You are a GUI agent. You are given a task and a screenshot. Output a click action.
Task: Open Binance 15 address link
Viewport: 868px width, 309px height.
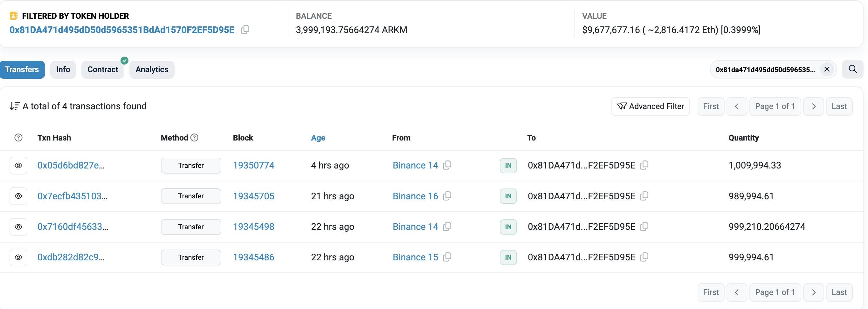[415, 257]
